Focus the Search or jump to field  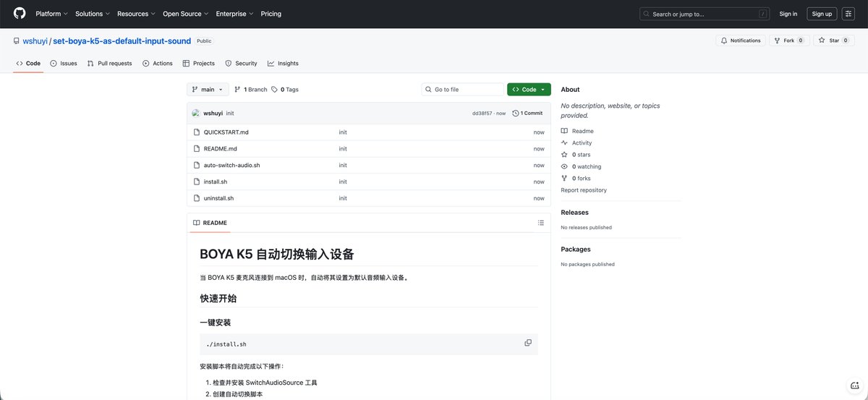[705, 14]
